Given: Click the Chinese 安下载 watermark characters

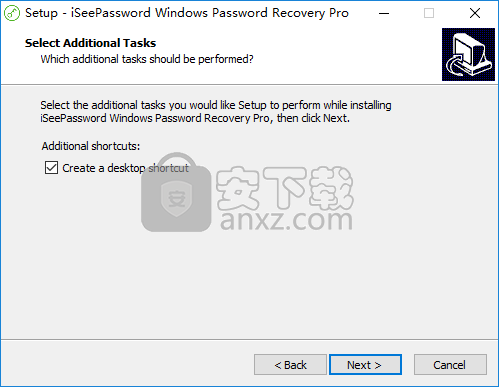Looking at the screenshot, I should pos(285,188).
